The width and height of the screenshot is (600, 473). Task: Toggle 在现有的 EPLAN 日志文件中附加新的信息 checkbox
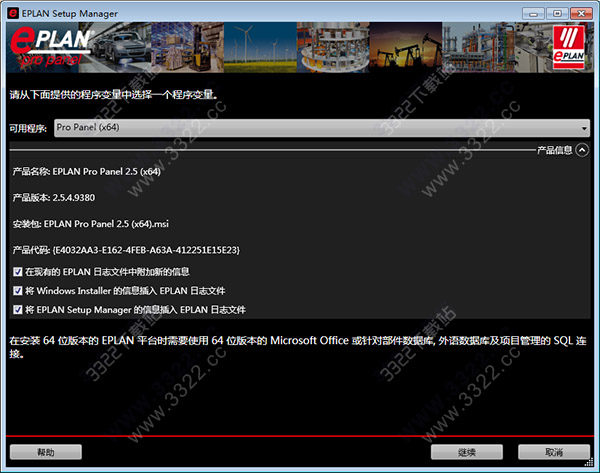[18, 272]
